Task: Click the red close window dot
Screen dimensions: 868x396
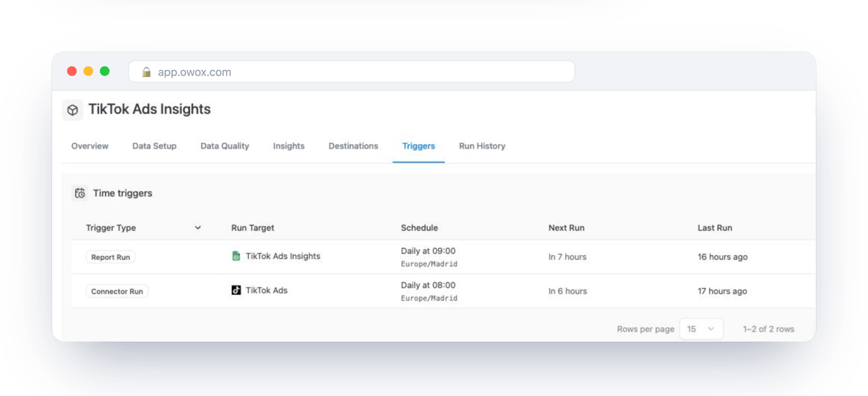Action: (72, 71)
